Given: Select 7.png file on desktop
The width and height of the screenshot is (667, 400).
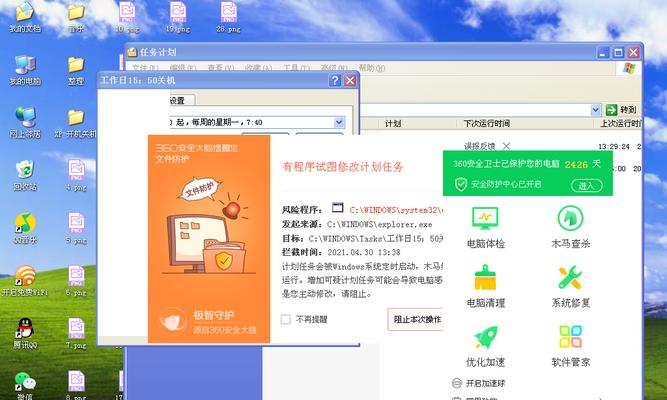Looking at the screenshot, I should pyautogui.click(x=76, y=334).
